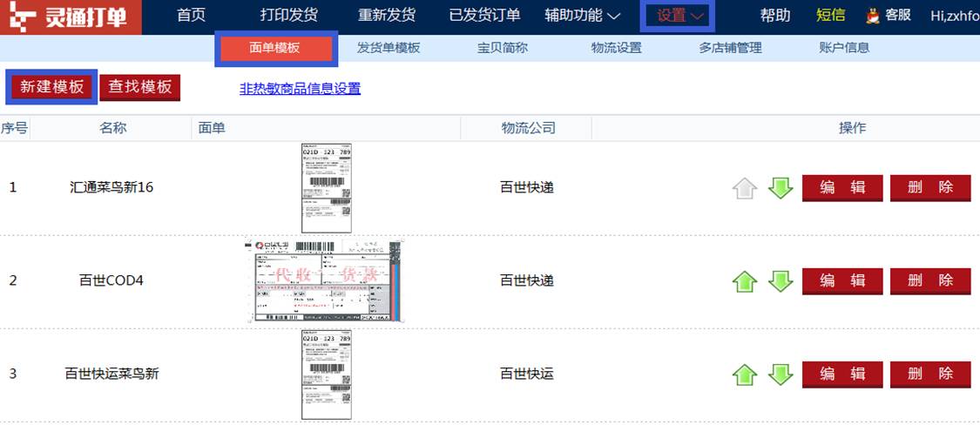The image size is (980, 425).
Task: Move 百世COD4 template down
Action: 781,281
